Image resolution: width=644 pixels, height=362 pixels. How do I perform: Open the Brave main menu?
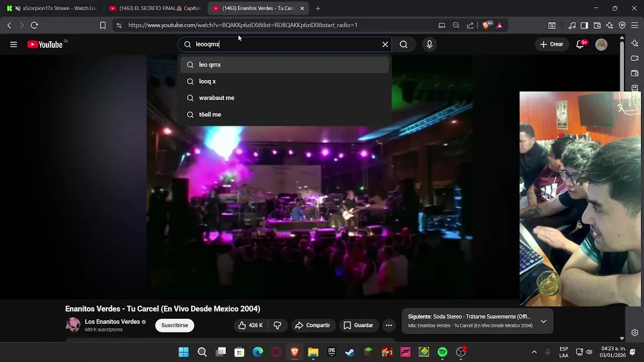click(635, 25)
